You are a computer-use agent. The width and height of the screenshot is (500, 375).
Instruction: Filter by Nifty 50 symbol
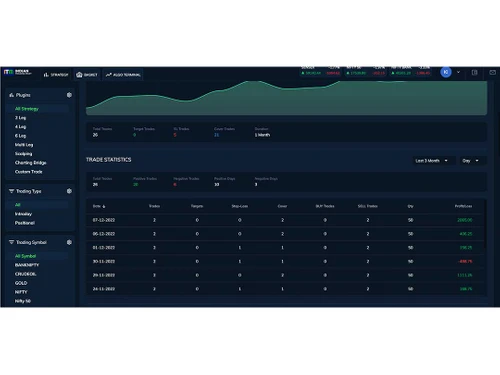(x=23, y=301)
